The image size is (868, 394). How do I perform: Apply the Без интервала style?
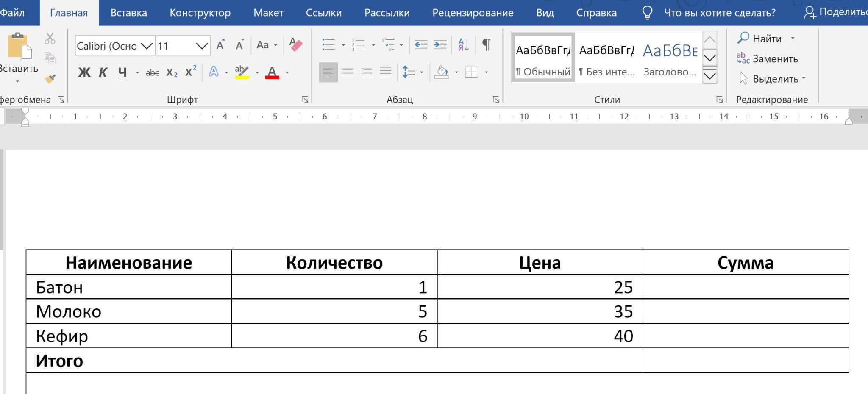[x=606, y=57]
